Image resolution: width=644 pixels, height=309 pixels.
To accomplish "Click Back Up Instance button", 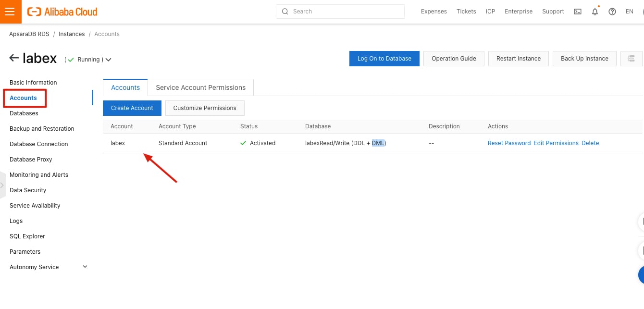I will coord(584,59).
